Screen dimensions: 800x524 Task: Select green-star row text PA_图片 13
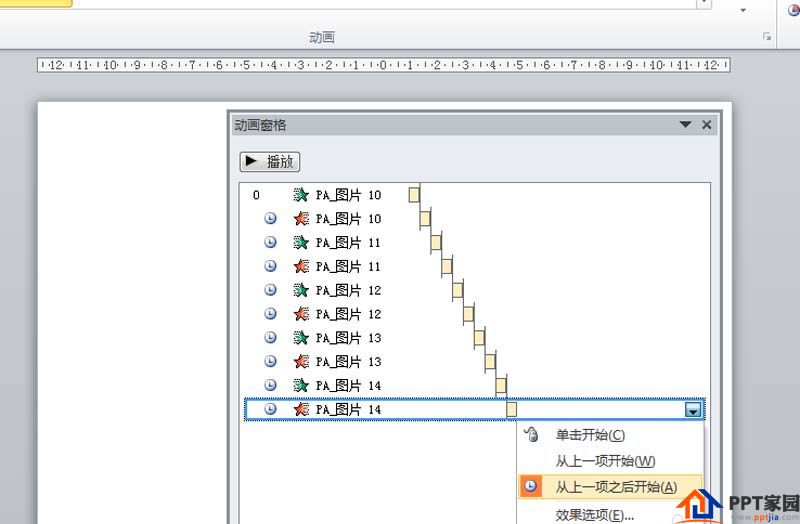(x=348, y=337)
